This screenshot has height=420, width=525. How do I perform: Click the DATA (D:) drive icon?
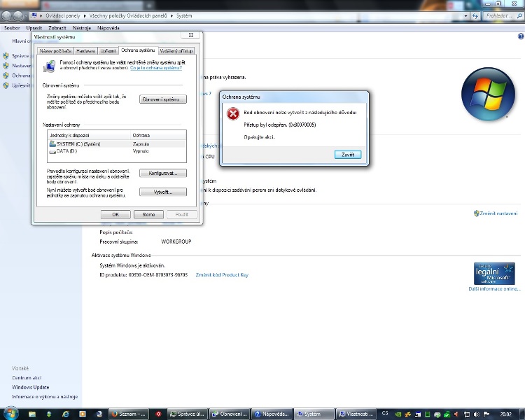click(x=52, y=151)
